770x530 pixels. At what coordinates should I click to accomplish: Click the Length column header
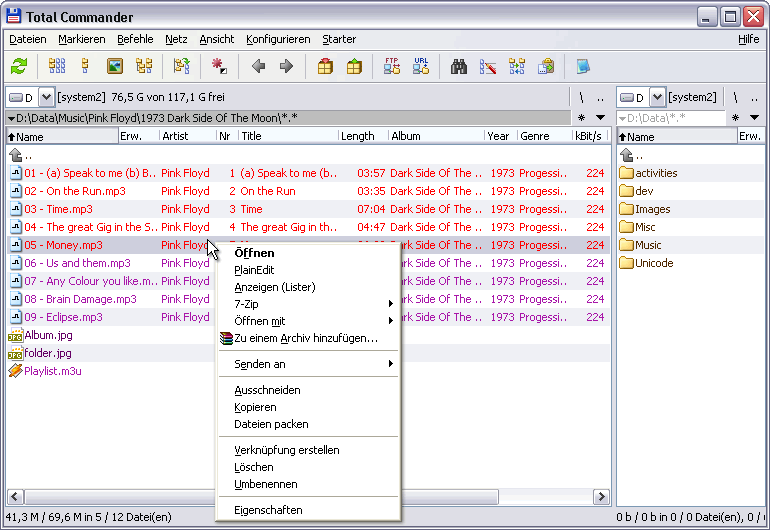(x=358, y=136)
